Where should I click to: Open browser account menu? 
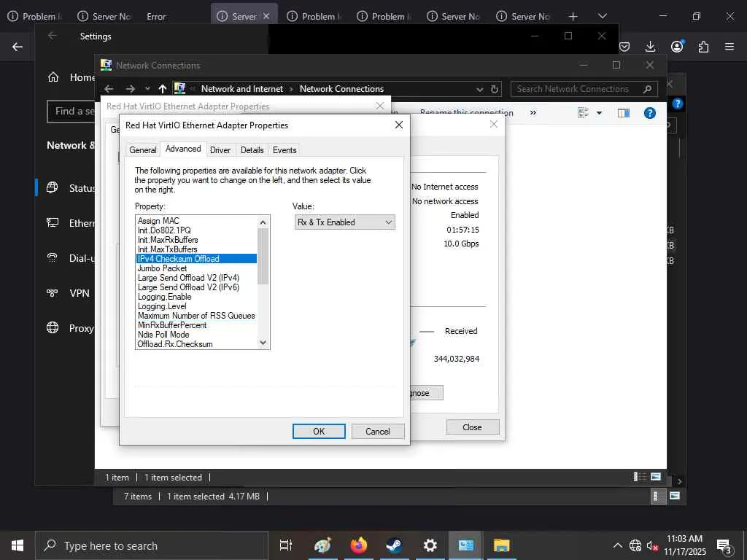(x=677, y=46)
